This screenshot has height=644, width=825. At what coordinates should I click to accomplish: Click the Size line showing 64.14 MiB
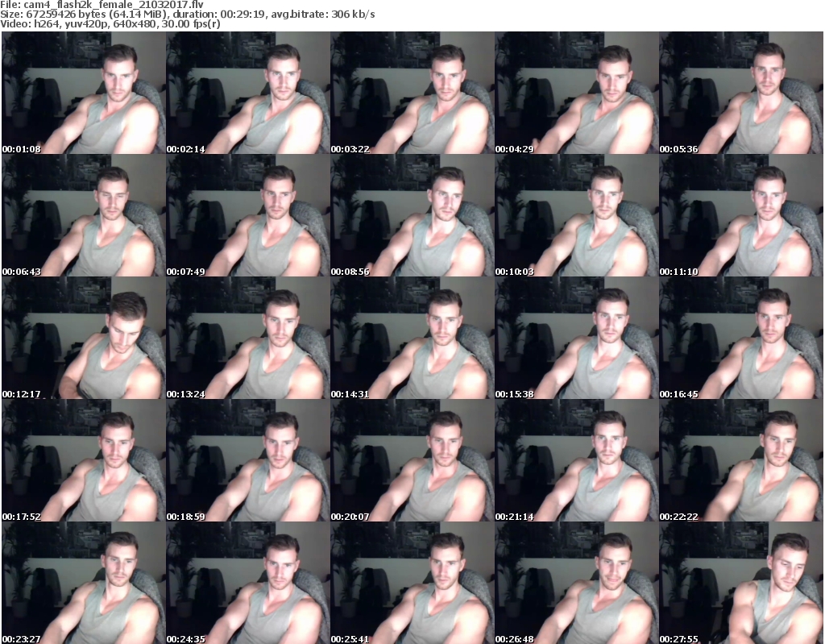click(x=187, y=15)
